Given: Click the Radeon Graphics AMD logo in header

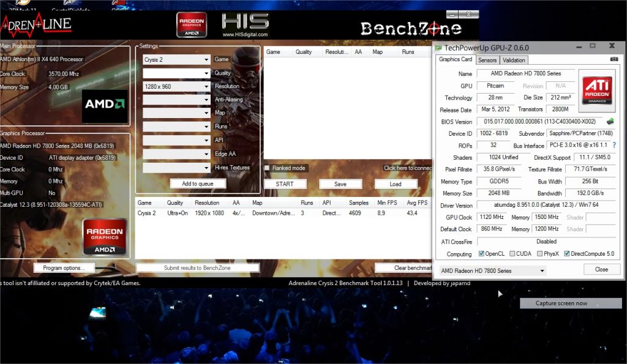Looking at the screenshot, I should 192,24.
